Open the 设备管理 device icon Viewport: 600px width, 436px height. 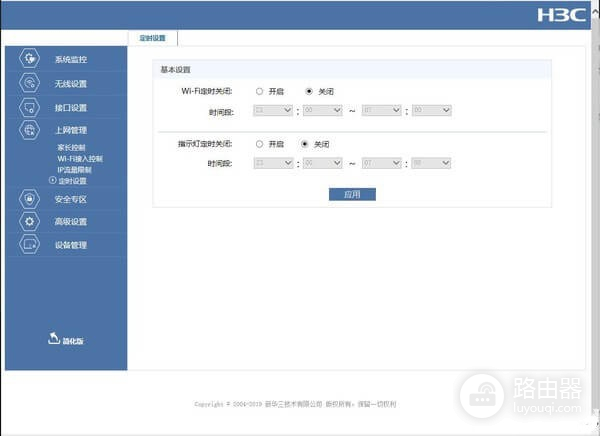30,245
